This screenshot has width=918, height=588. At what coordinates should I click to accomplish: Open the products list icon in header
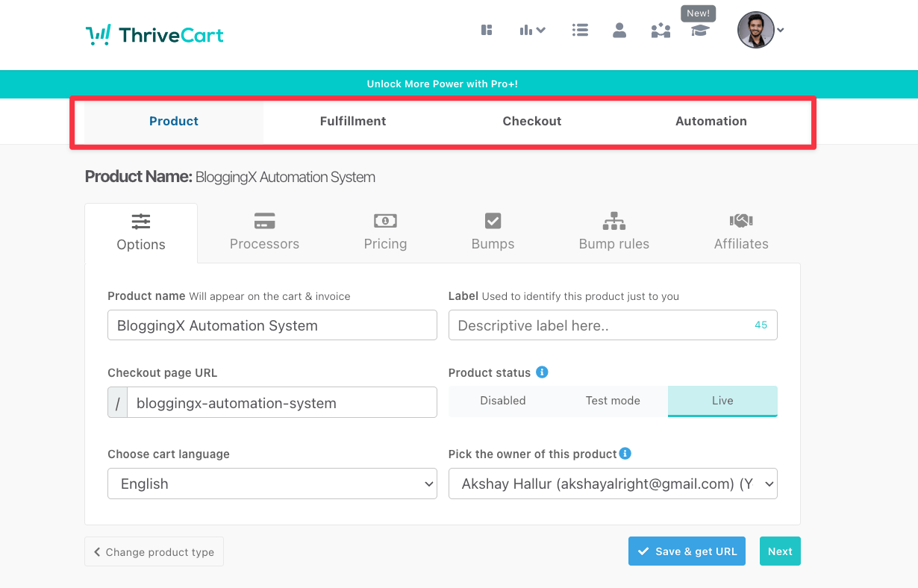click(x=580, y=30)
